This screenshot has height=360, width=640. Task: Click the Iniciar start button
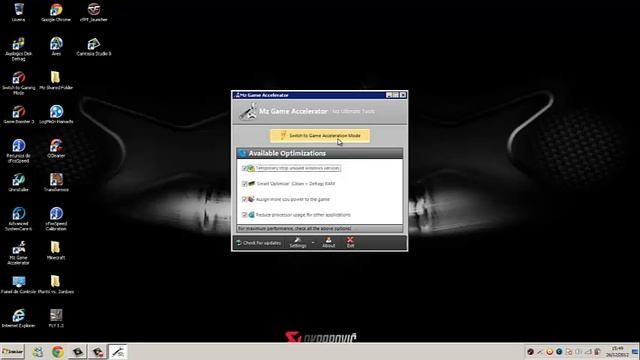coord(12,351)
